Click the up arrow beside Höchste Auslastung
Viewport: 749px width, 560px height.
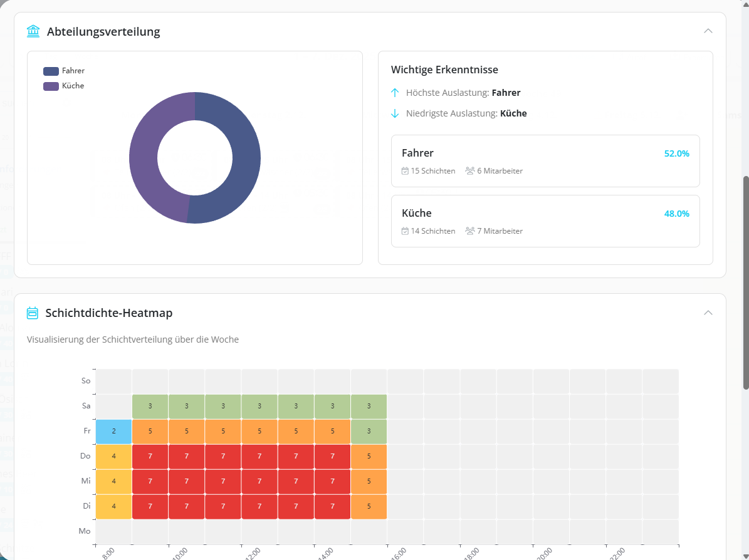point(395,93)
